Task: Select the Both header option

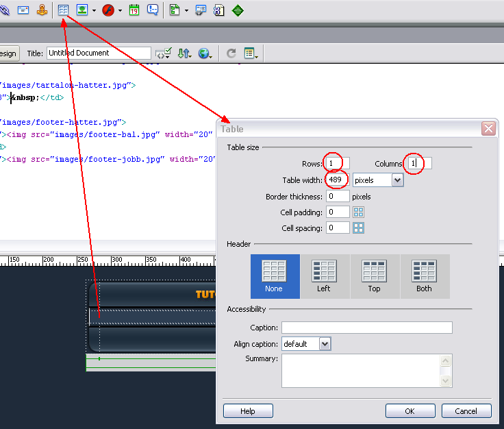Action: [x=425, y=276]
